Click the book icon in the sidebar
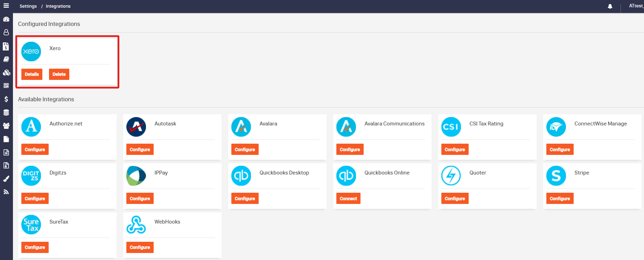 coord(6,59)
